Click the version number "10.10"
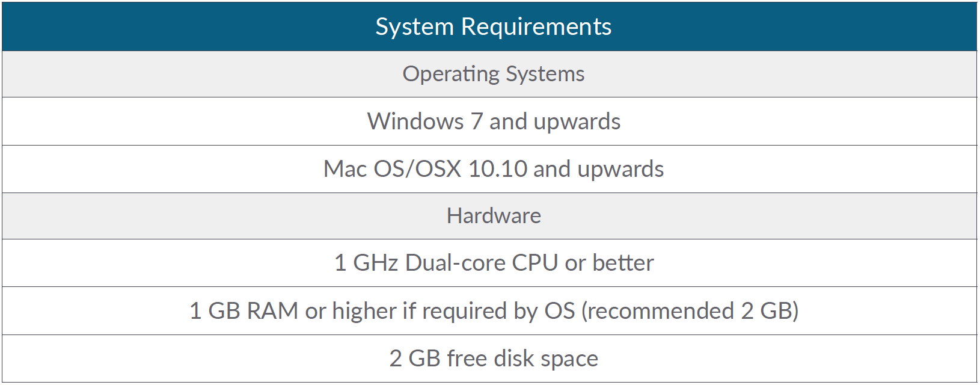This screenshot has width=980, height=385. 497,169
